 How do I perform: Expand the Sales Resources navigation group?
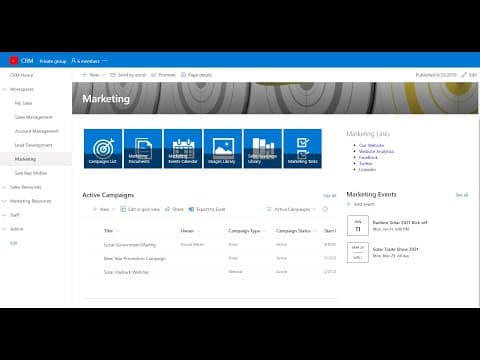pyautogui.click(x=4, y=187)
